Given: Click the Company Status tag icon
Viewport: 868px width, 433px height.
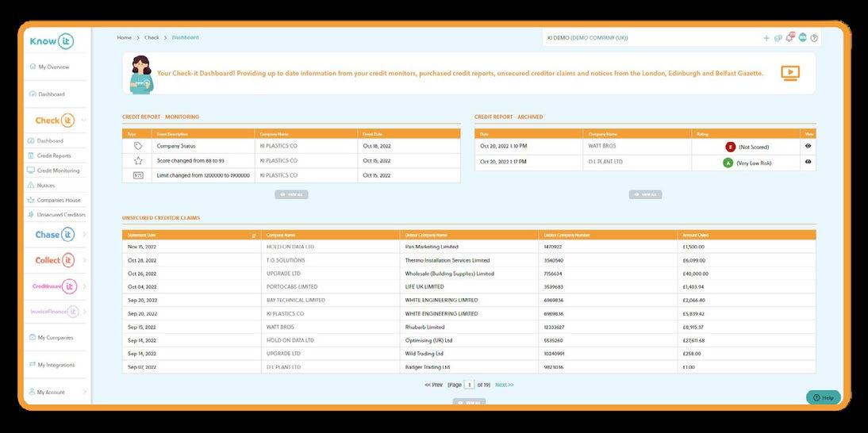Looking at the screenshot, I should tap(138, 146).
